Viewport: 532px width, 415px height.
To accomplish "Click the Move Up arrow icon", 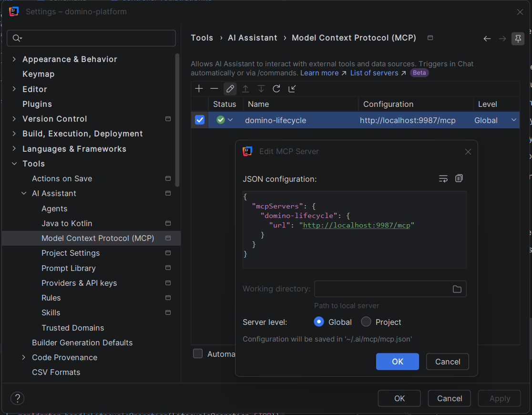I will pyautogui.click(x=246, y=89).
